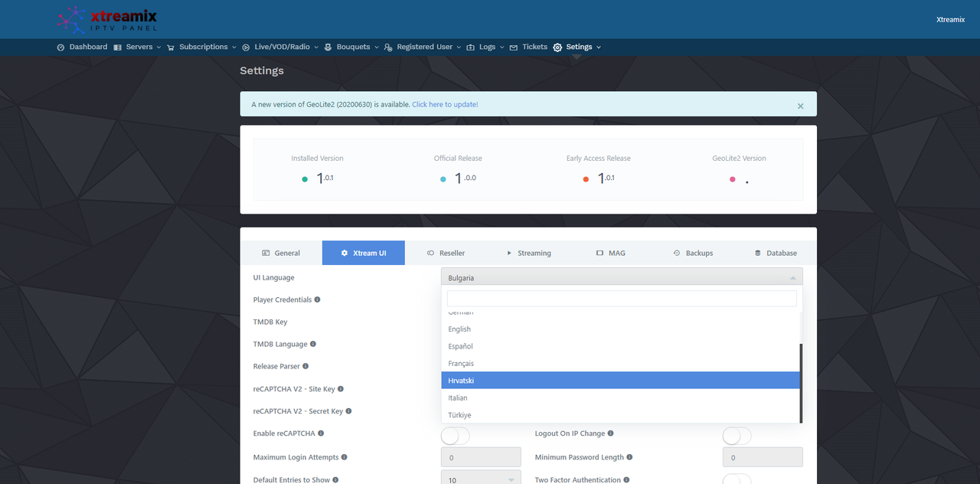The height and width of the screenshot is (484, 980).
Task: Click the info icon beside Maximum Login Attempts
Action: pos(344,457)
